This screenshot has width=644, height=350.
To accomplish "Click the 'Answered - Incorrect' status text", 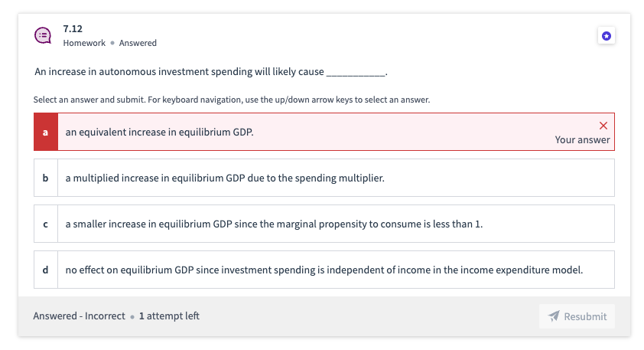I will click(79, 316).
